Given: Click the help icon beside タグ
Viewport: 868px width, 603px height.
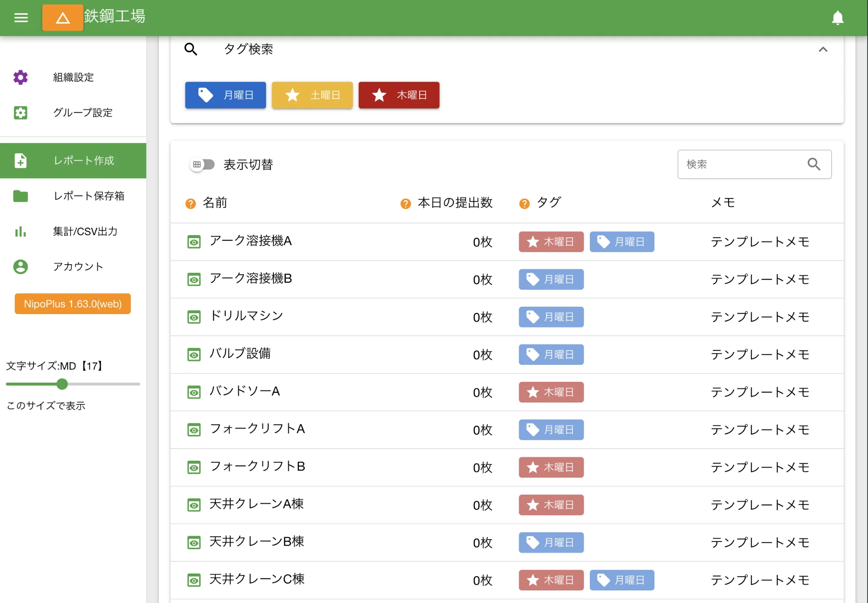Looking at the screenshot, I should (524, 203).
